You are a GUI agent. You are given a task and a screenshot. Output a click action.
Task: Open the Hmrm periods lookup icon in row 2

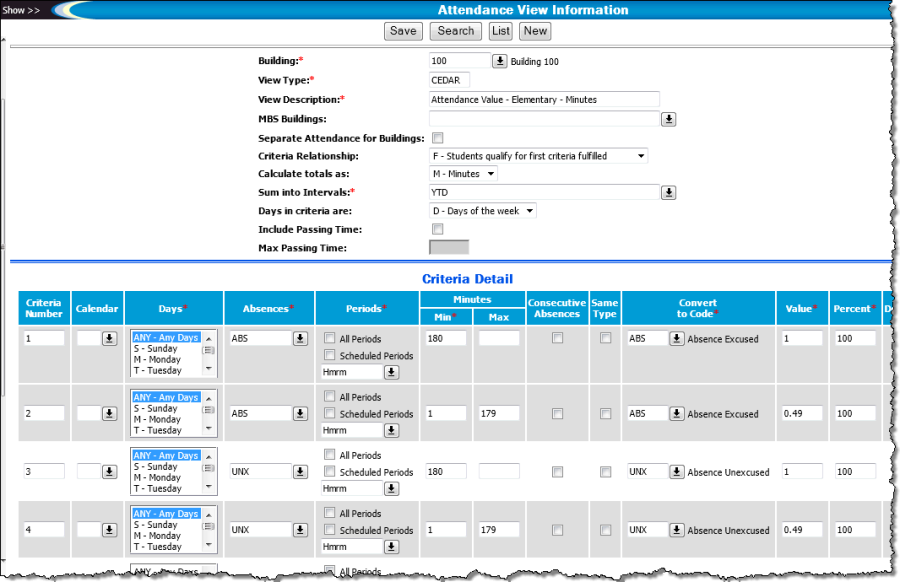tap(391, 431)
